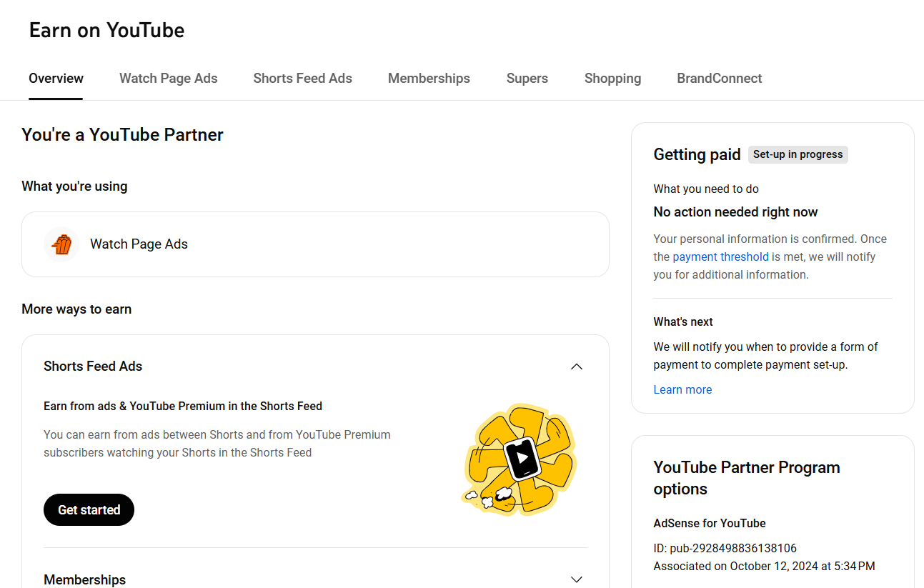Switch to the Watch Page Ads tab
The height and width of the screenshot is (588, 924).
coord(169,79)
